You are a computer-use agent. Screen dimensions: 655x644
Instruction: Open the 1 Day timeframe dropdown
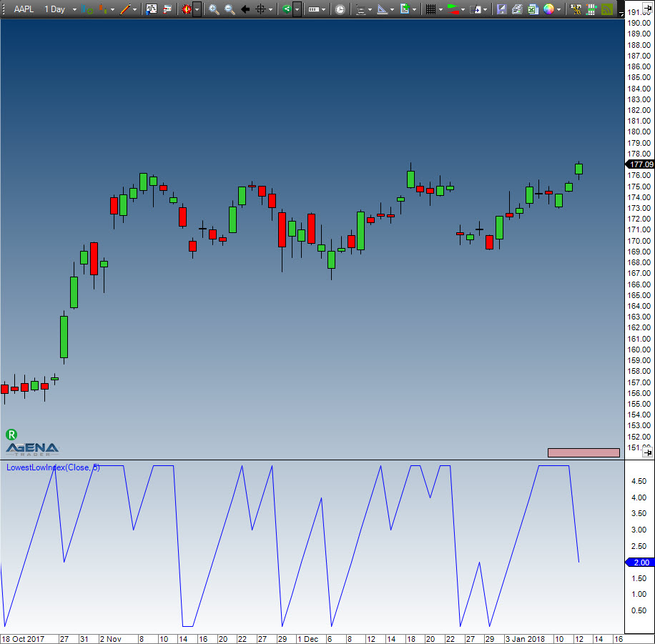tap(55, 9)
